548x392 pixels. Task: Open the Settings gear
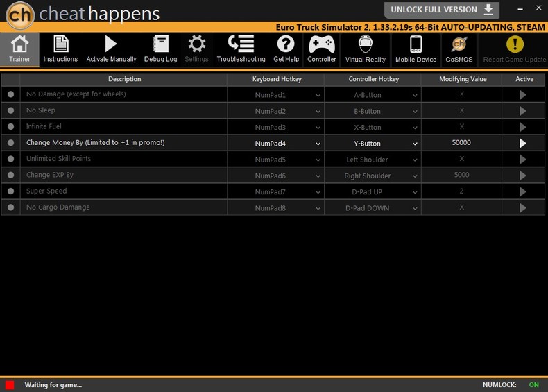(x=196, y=49)
